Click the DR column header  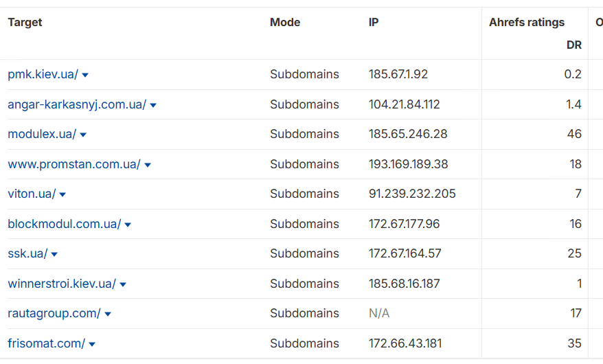click(x=573, y=45)
